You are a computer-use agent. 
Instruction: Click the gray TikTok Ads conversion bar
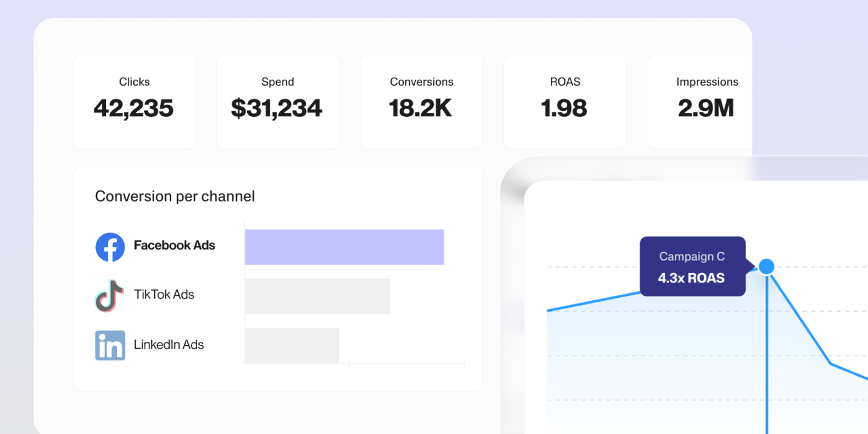(x=317, y=296)
